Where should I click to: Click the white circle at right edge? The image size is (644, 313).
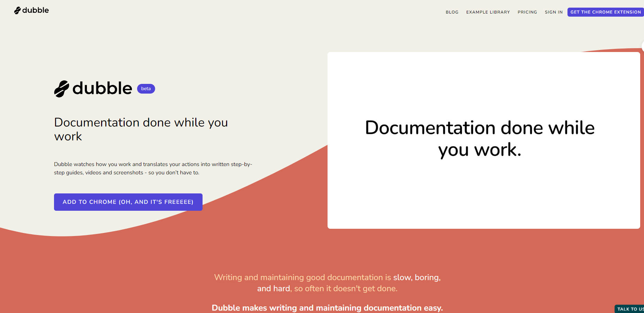pyautogui.click(x=643, y=46)
